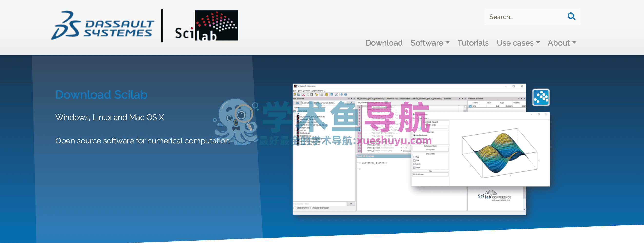Click the wrench preferences toolbar icon

tap(336, 95)
